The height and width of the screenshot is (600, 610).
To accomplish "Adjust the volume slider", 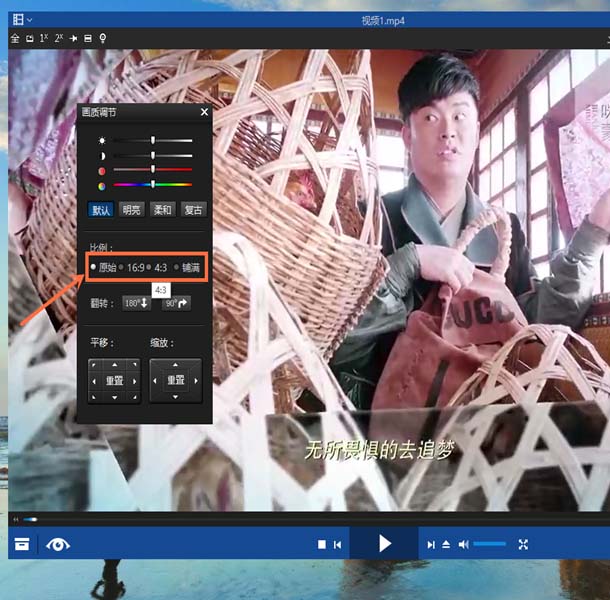I will pyautogui.click(x=489, y=544).
